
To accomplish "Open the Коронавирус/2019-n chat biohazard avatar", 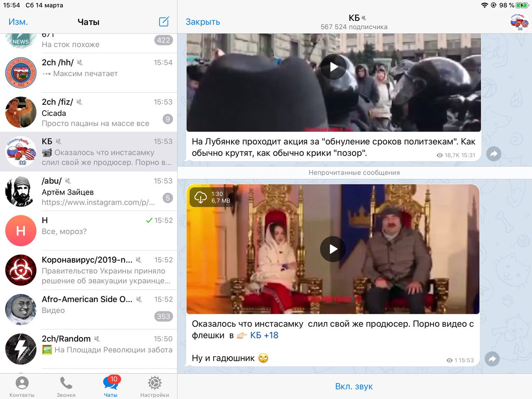I will (x=21, y=270).
